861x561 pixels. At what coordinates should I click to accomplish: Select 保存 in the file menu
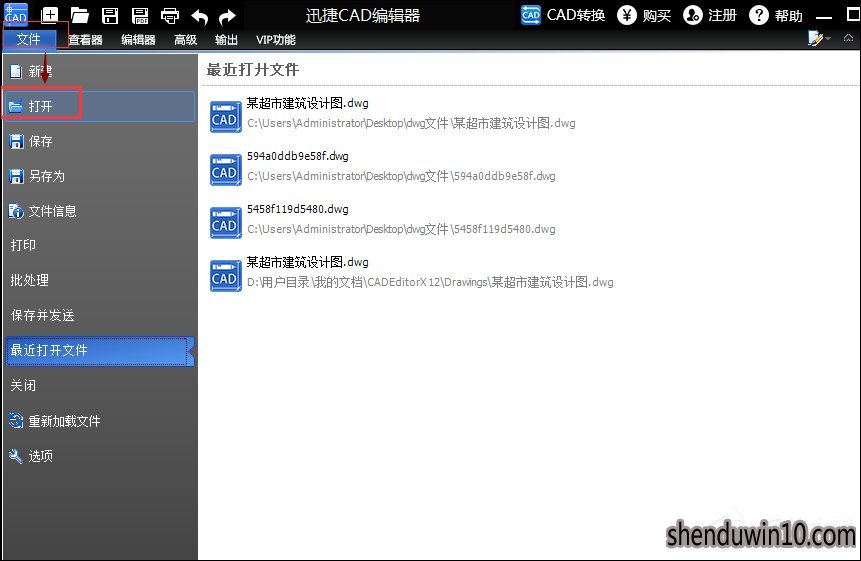coord(99,141)
